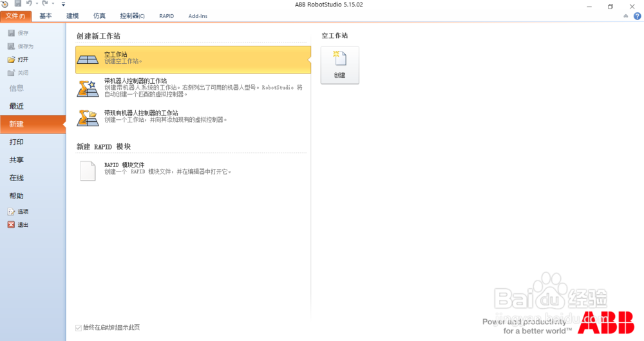Collapse the ribbon with the small up arrow
Image resolution: width=644 pixels, height=341 pixels.
pyautogui.click(x=625, y=16)
